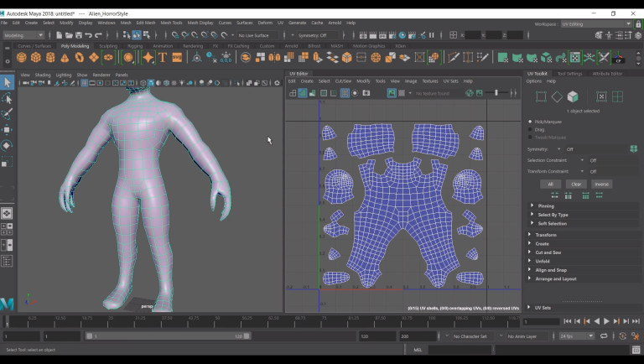This screenshot has height=364, width=644.
Task: Click the Open Scene folder icon
Action: pyautogui.click(x=69, y=35)
